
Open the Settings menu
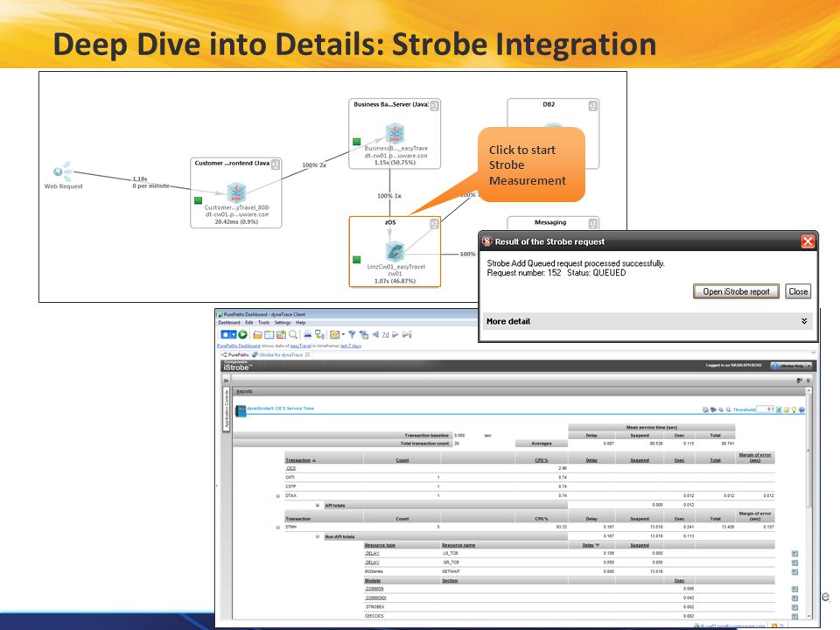coord(283,323)
